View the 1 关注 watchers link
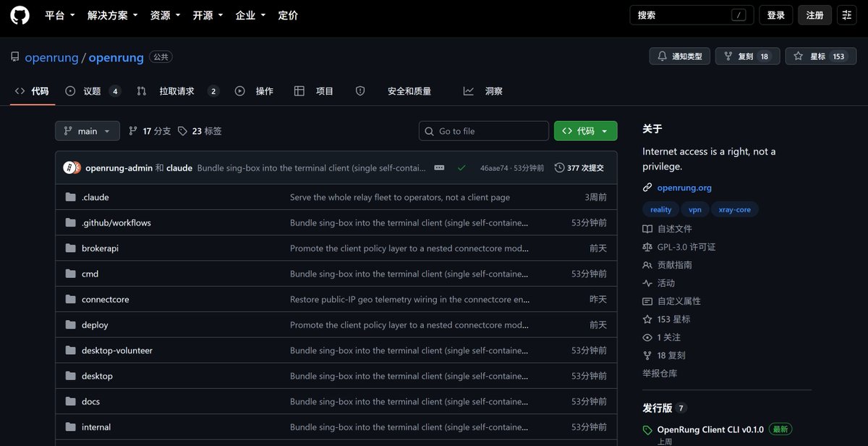868x446 pixels. 661,337
